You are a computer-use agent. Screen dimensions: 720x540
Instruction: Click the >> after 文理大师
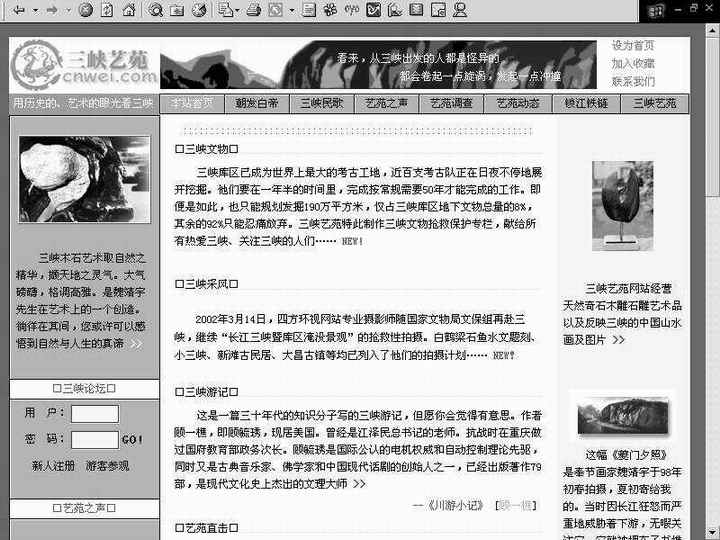(360, 484)
